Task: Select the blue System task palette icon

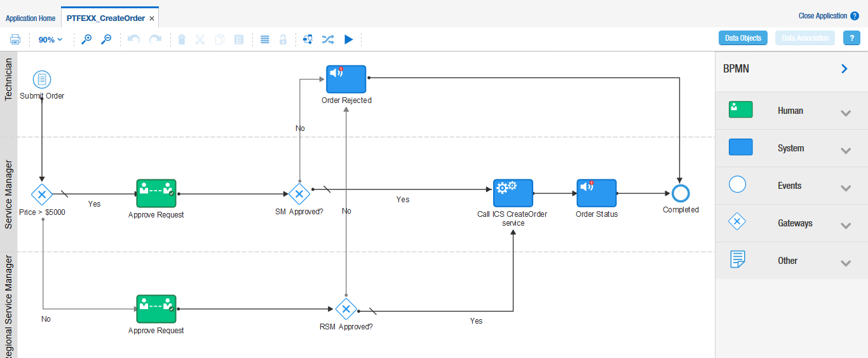Action: pos(740,147)
